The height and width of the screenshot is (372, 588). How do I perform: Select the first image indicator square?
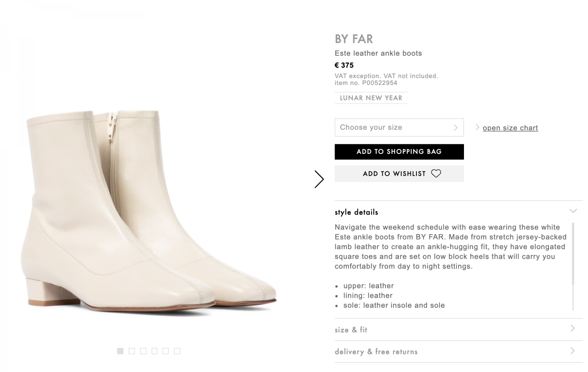[x=120, y=351]
